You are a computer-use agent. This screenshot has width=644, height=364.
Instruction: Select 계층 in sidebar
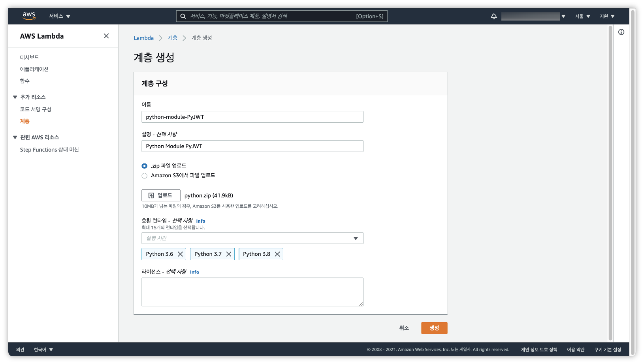[25, 121]
